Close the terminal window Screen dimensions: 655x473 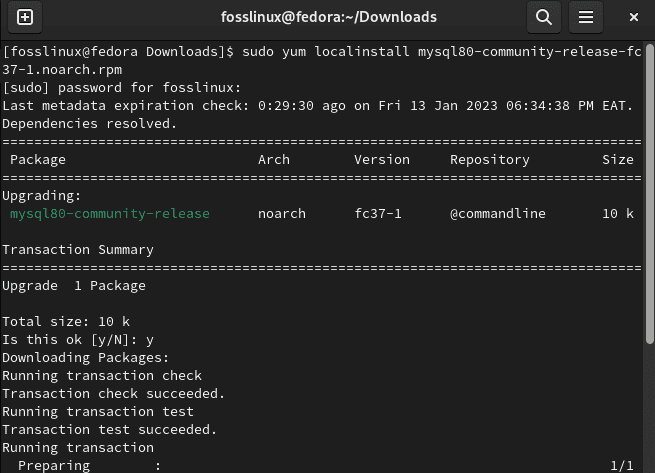(634, 17)
